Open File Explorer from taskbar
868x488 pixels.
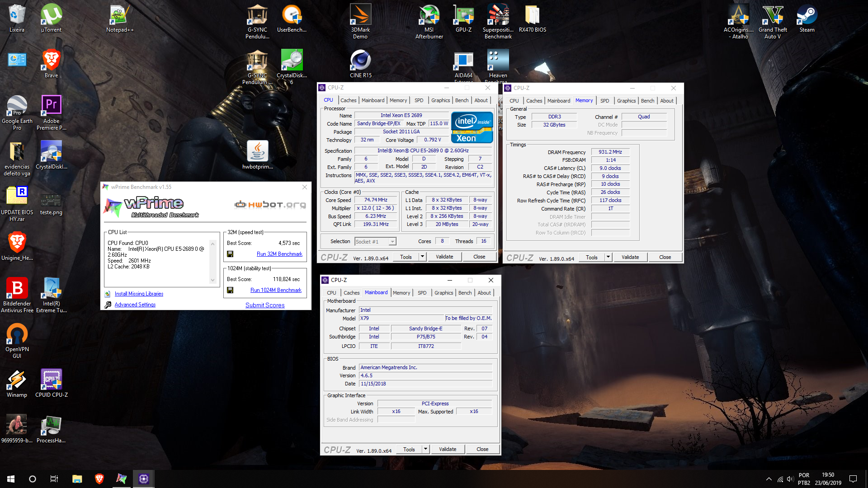(x=77, y=479)
